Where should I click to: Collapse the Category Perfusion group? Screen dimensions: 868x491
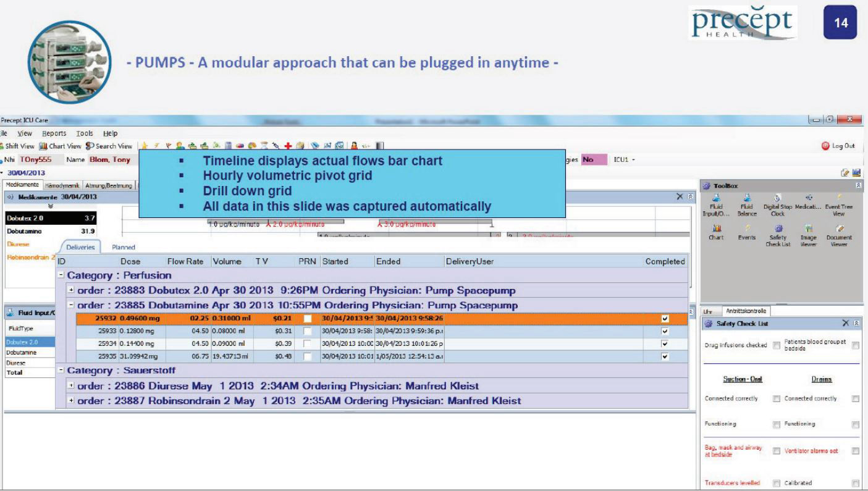(x=61, y=275)
